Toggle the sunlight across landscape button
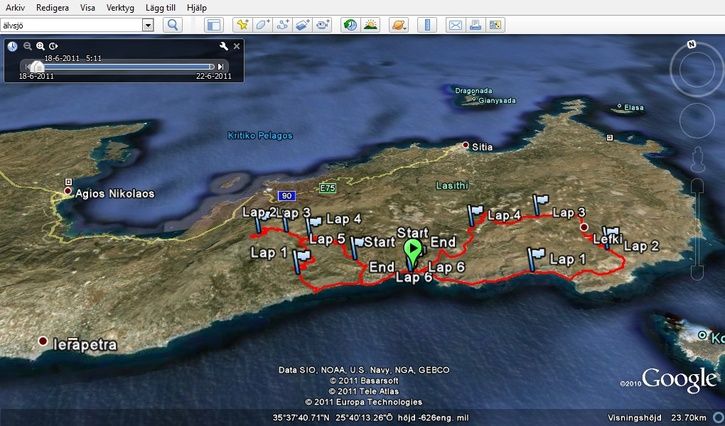Screen dimensions: 725x426 [x=370, y=24]
